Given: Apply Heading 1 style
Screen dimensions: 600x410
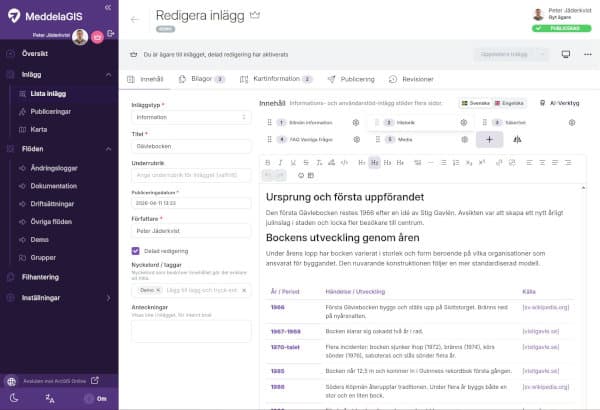Looking at the screenshot, I should pos(362,163).
